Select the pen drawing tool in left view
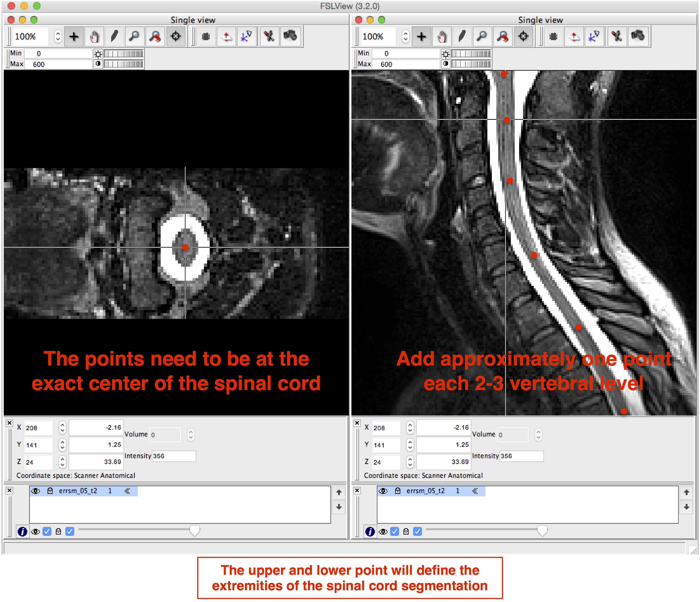700x602 pixels. 114,36
